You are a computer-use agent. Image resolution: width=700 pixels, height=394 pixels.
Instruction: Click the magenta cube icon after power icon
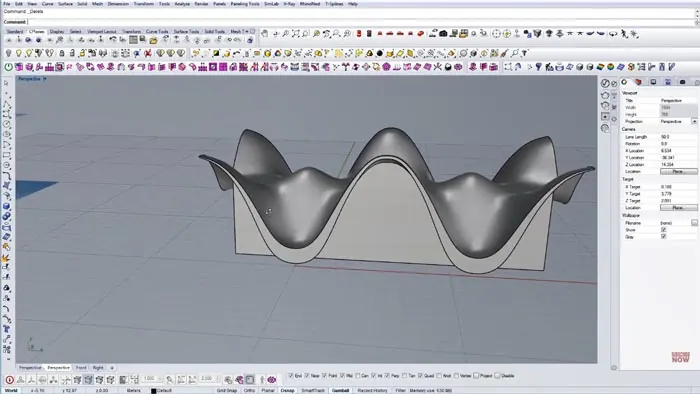pyautogui.click(x=19, y=67)
